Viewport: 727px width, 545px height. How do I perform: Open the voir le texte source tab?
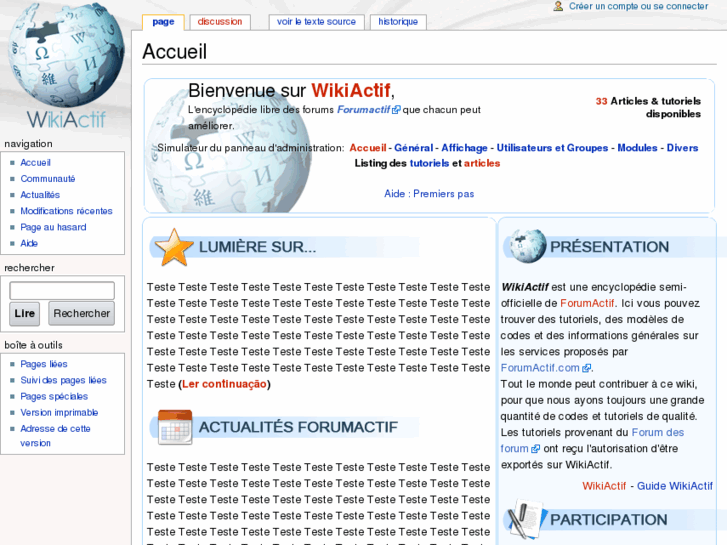(316, 22)
